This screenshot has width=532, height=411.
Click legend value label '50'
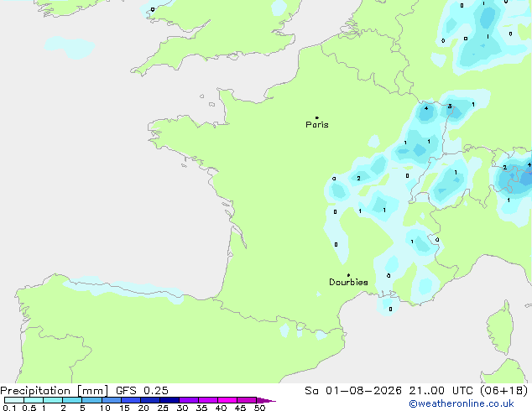(260, 408)
